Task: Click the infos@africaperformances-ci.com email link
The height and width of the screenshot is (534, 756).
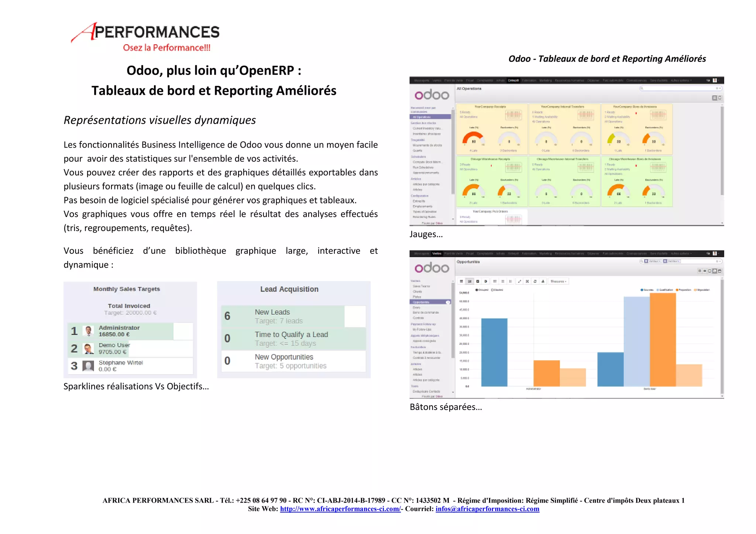Action: (487, 509)
